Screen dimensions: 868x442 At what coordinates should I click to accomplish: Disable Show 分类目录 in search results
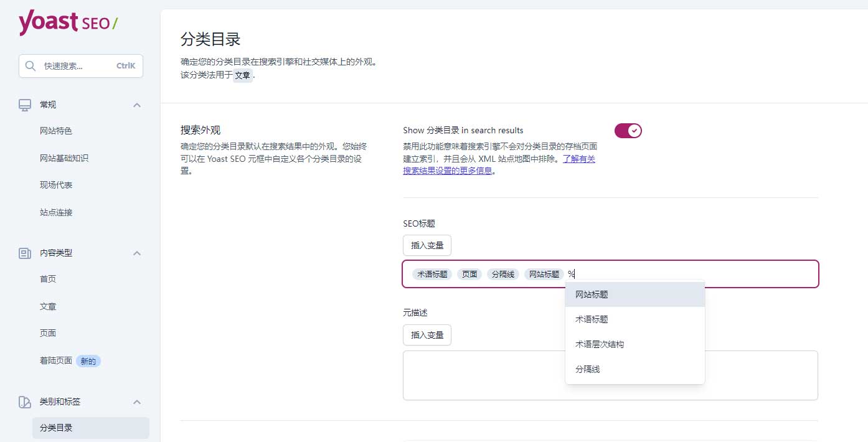[628, 130]
